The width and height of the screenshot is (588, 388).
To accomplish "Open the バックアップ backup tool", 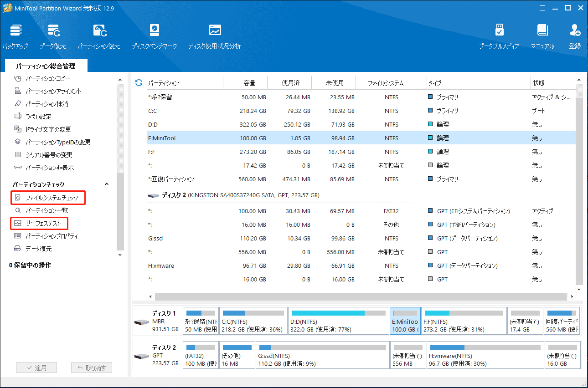I will tap(15, 36).
